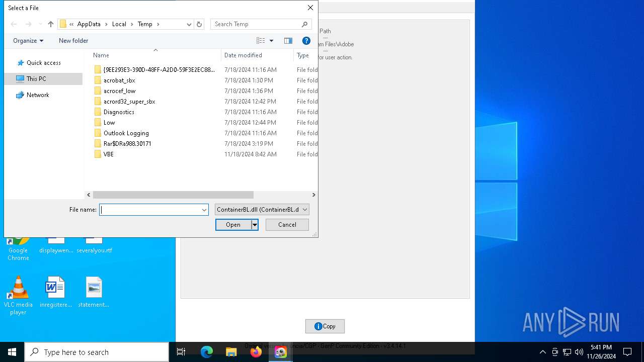
Task: Open statement image file on desktop
Action: click(x=94, y=293)
